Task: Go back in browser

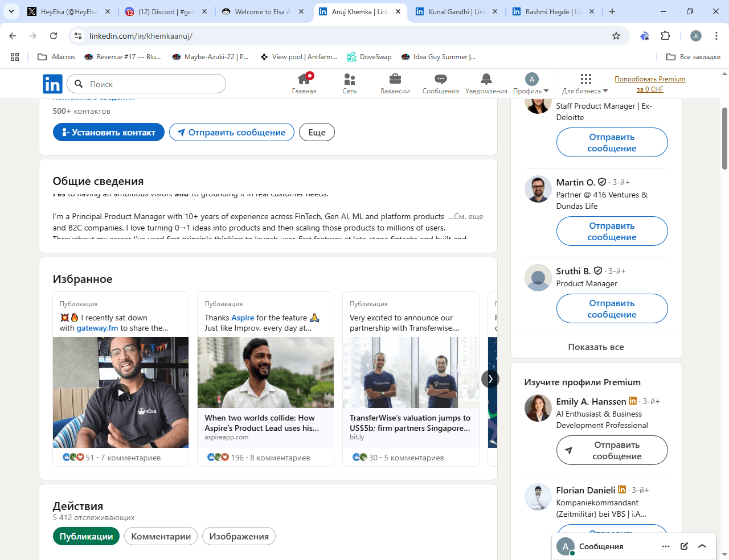Action: pos(13,36)
